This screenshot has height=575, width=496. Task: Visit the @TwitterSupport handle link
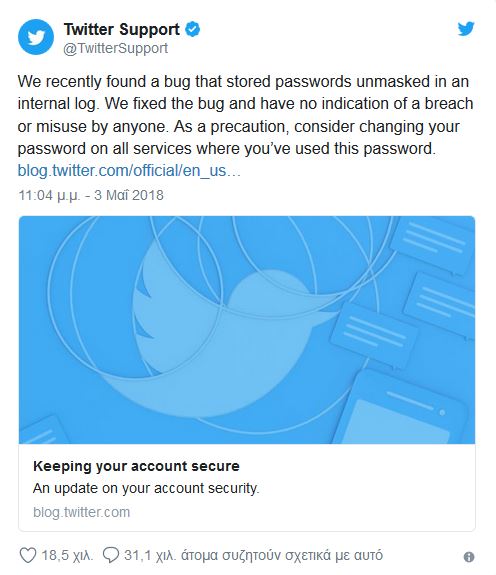click(115, 48)
